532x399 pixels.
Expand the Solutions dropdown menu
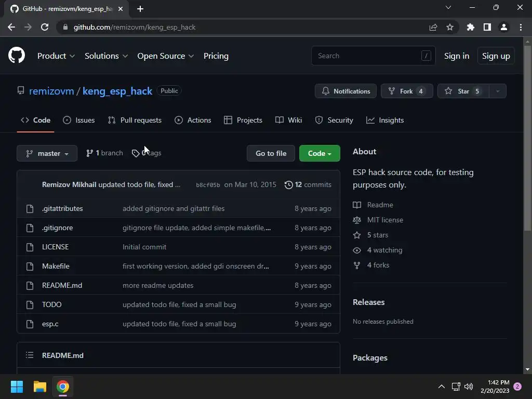click(106, 56)
